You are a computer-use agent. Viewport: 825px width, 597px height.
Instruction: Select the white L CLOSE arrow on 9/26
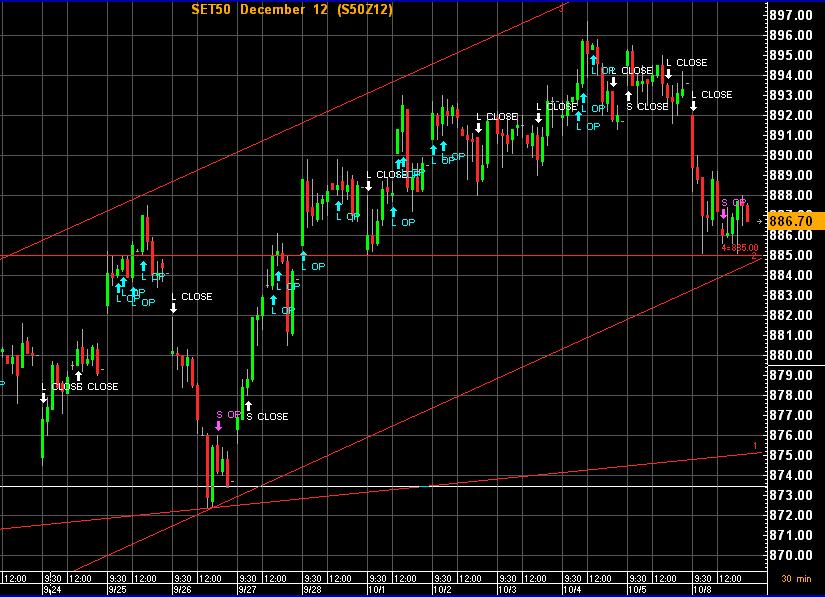(x=174, y=308)
